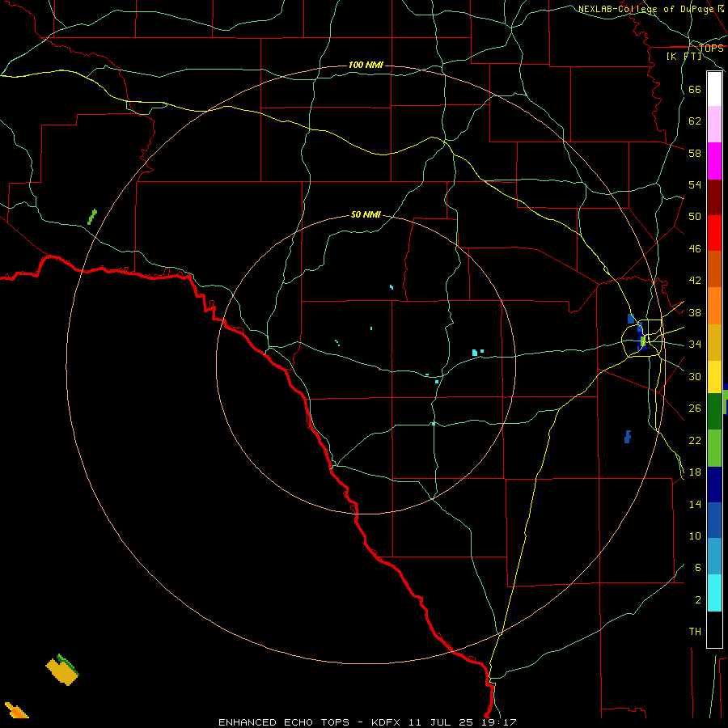728x728 pixels.
Task: Click the '42' scale value
Action: tap(695, 281)
